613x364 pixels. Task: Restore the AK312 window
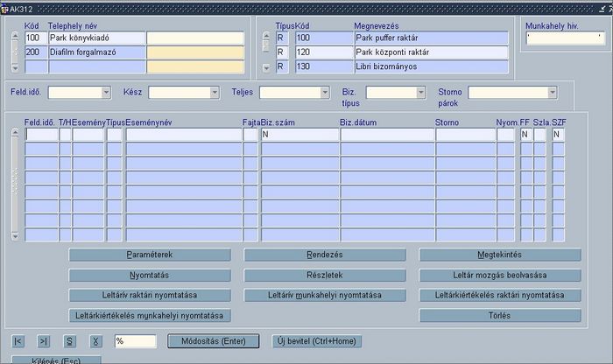tap(602, 9)
